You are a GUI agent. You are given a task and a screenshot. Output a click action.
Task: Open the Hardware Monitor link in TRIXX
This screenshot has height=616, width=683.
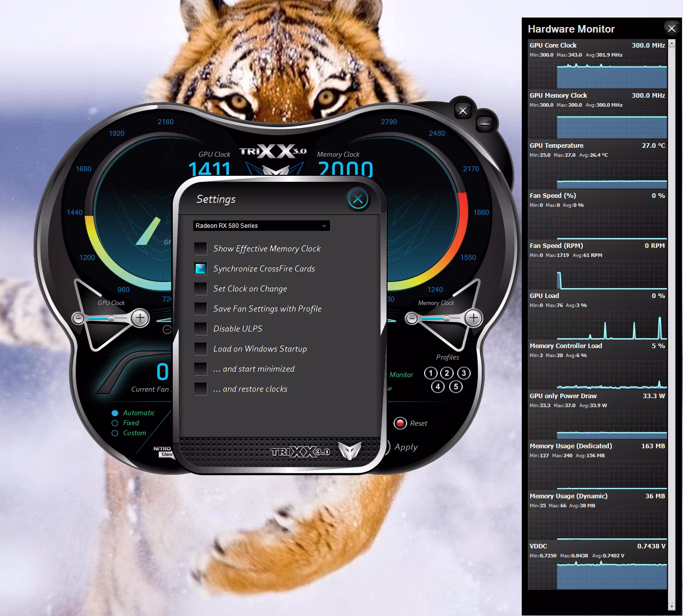click(x=401, y=375)
